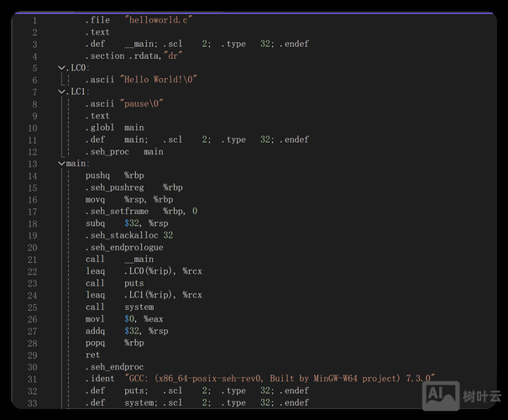
Task: Click the .globl main directive
Action: [114, 128]
